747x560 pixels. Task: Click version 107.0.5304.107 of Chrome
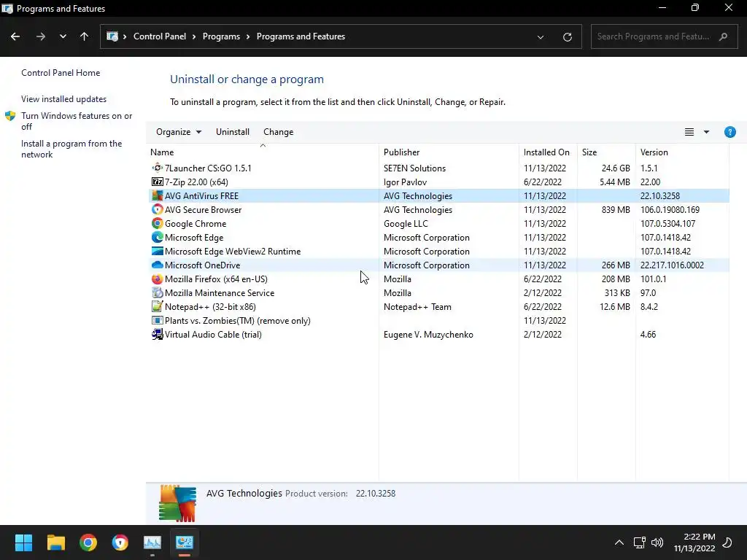click(x=667, y=223)
